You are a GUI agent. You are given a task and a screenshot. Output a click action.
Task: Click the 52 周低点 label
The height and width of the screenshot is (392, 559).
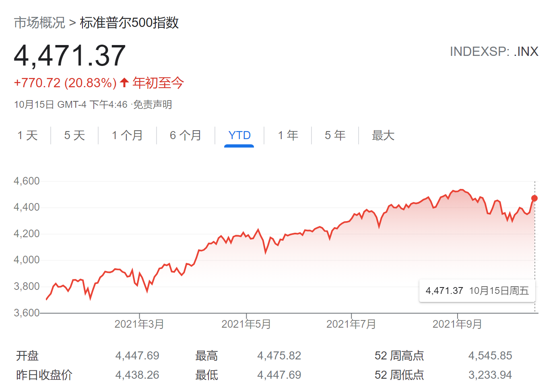point(399,375)
